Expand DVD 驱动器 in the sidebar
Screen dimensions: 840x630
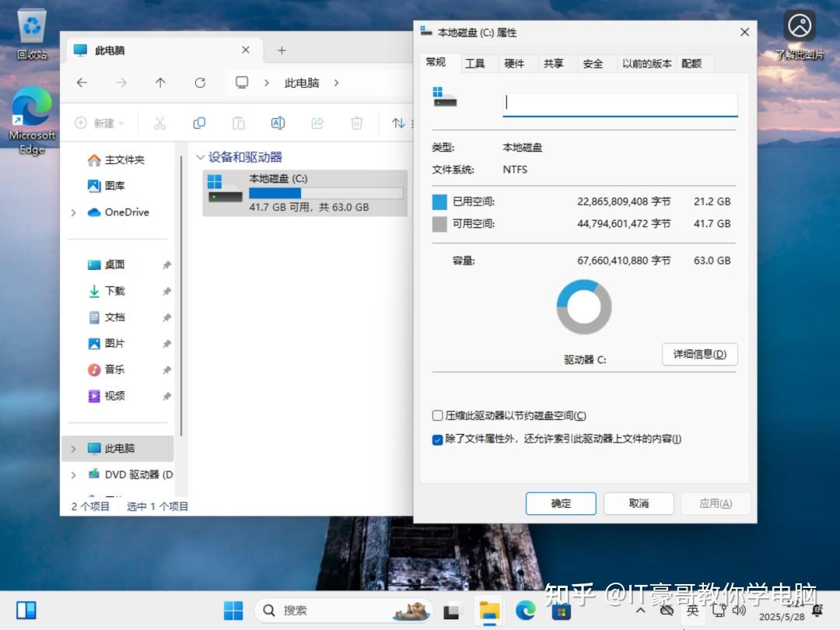coord(72,474)
